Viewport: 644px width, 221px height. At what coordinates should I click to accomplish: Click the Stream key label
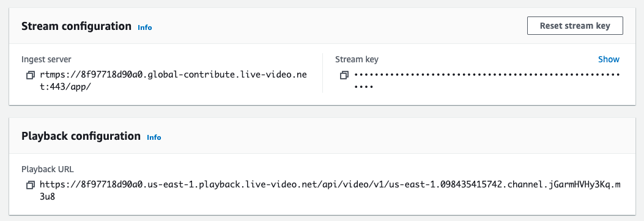click(x=357, y=59)
